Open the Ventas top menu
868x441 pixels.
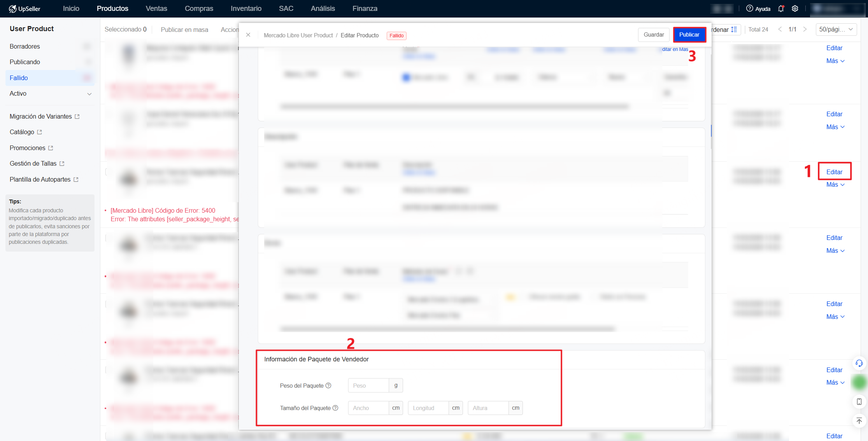point(156,9)
